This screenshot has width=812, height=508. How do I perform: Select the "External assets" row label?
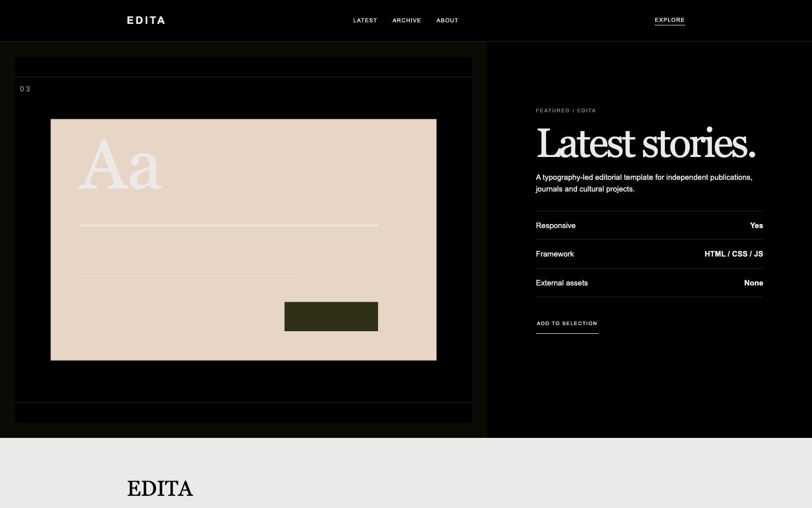[x=562, y=283]
